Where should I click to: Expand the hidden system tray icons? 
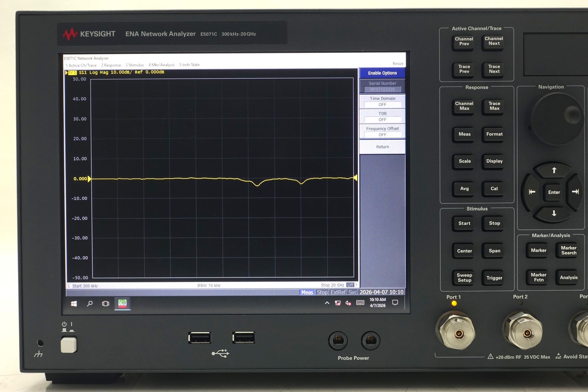[x=327, y=303]
